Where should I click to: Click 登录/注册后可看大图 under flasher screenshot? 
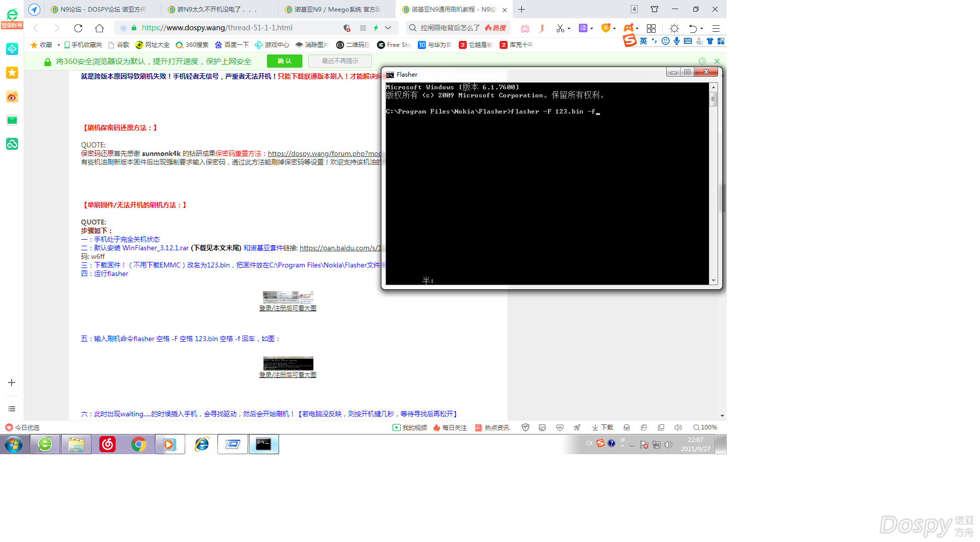click(288, 308)
